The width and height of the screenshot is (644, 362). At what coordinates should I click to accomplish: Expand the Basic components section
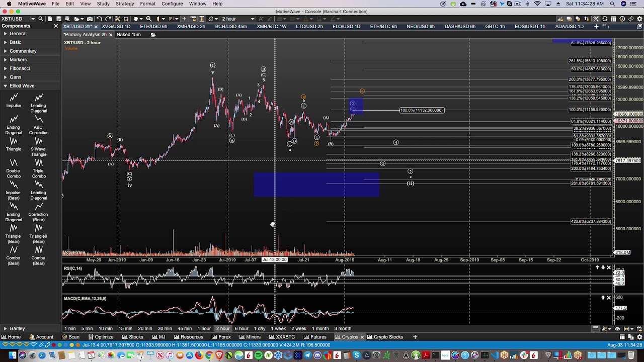(30, 42)
